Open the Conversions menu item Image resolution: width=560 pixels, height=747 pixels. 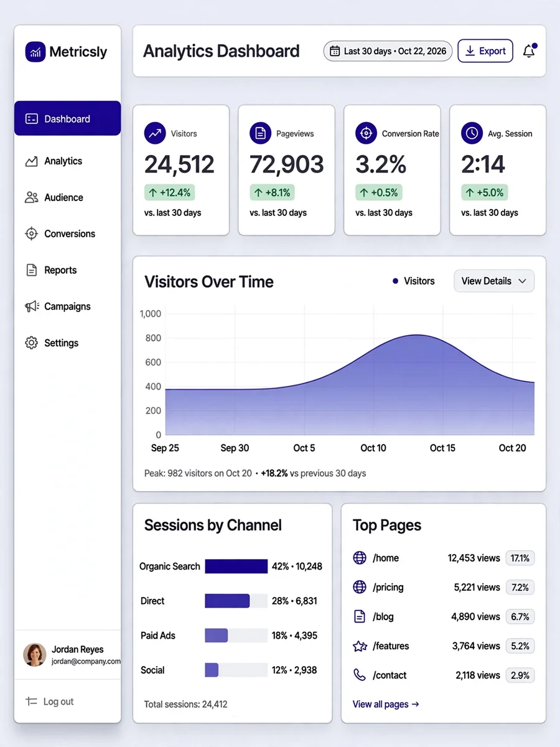click(x=67, y=233)
